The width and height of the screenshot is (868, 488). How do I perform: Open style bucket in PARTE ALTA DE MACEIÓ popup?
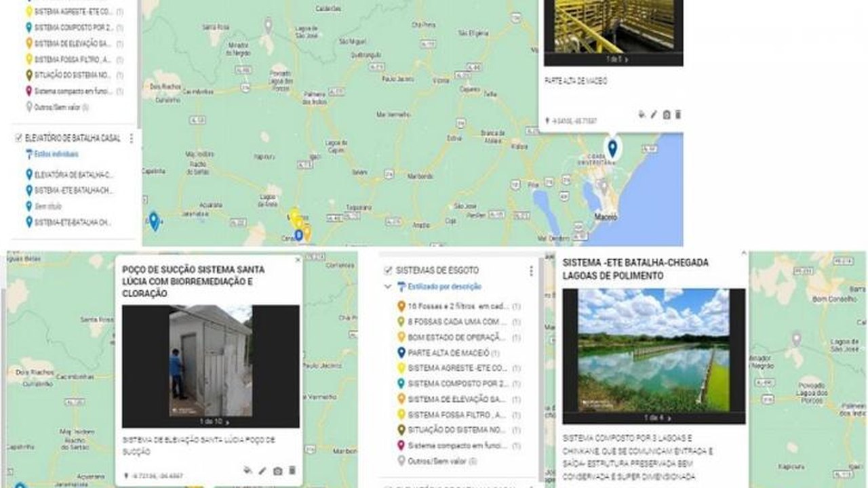click(642, 115)
